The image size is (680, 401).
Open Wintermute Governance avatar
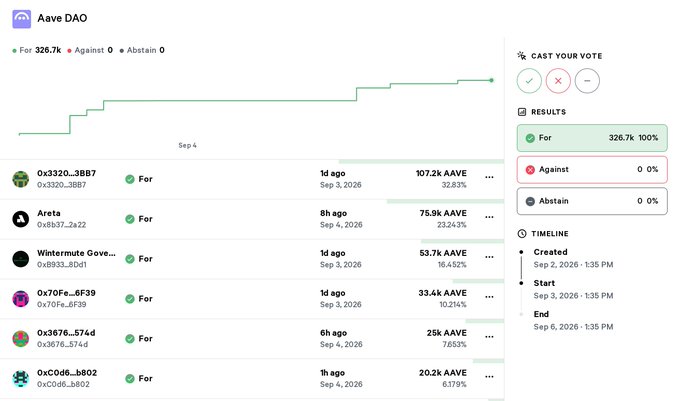click(x=20, y=259)
